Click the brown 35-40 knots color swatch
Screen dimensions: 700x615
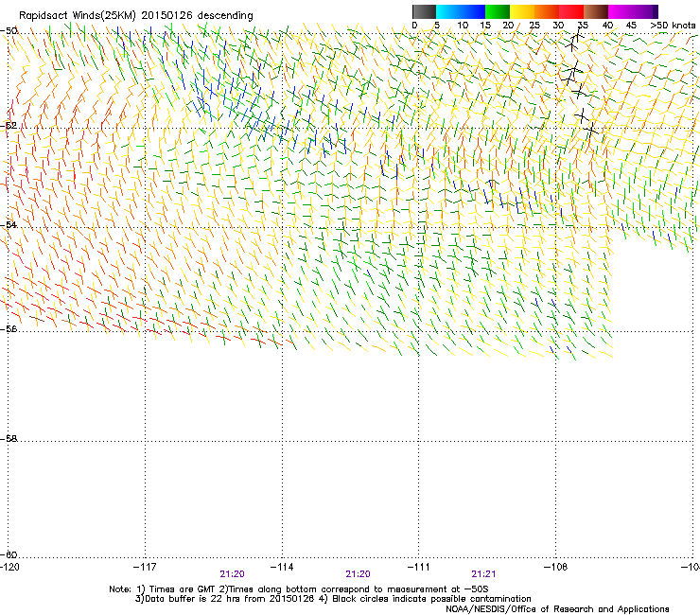point(596,11)
